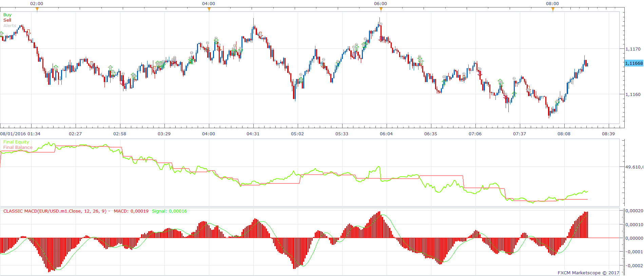Click the Signal: 0,00016 value
644x276 pixels.
pos(169,211)
